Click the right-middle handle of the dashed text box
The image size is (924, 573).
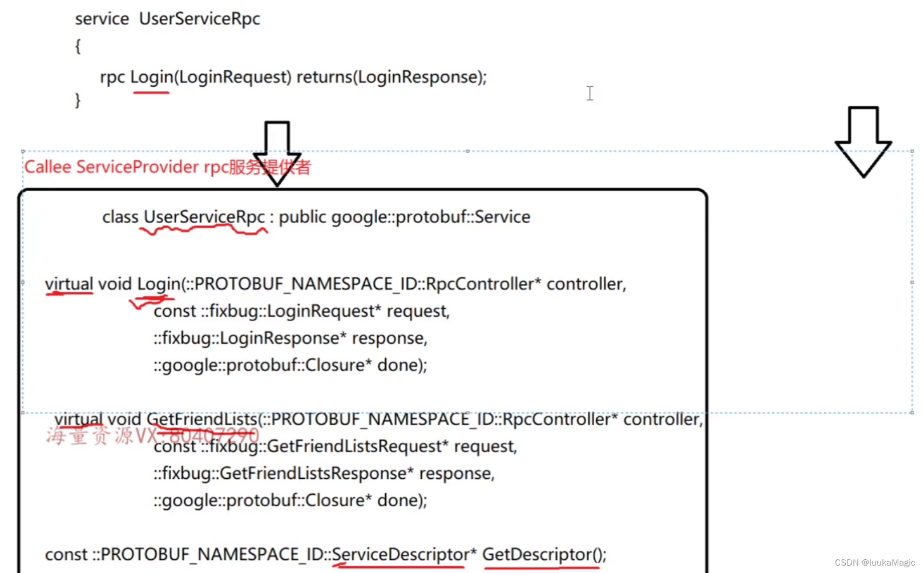tap(912, 282)
